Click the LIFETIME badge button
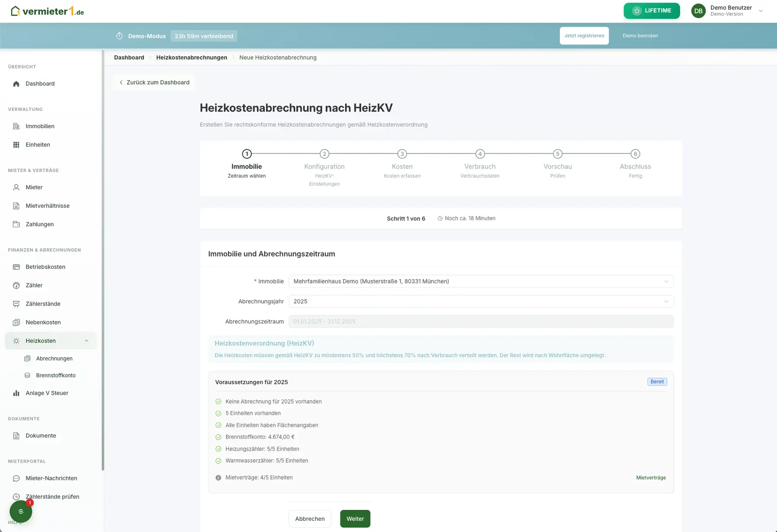This screenshot has height=532, width=777. coord(652,11)
